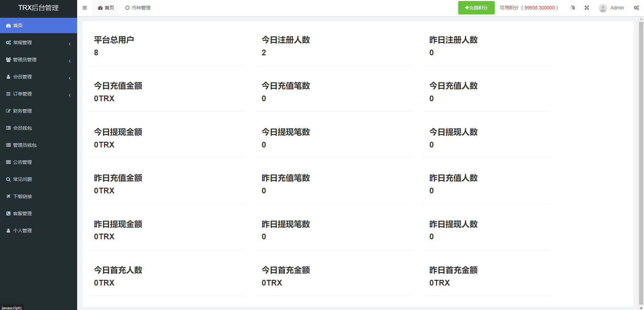
Task: Click the 昨日提现笔数 card title
Action: [x=286, y=224]
